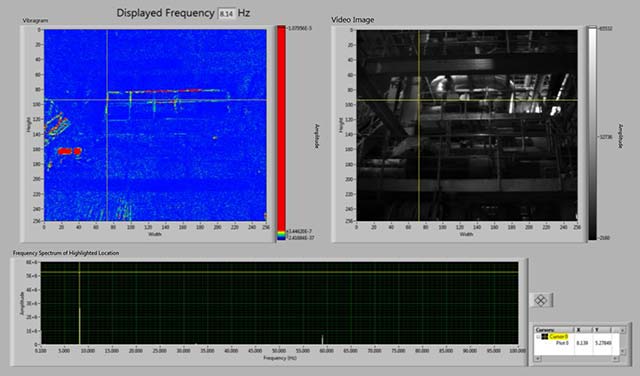Click the cursor legend vertical scroll-down arrow
The height and width of the screenshot is (376, 640).
coord(622,351)
